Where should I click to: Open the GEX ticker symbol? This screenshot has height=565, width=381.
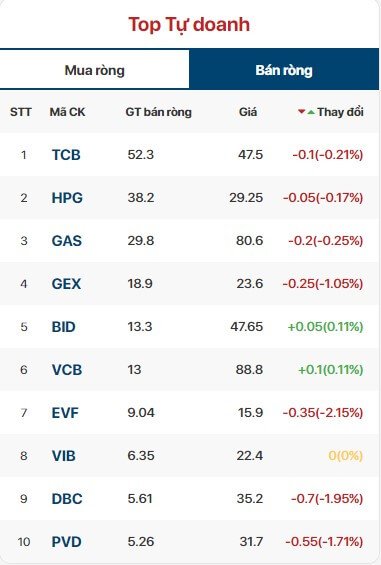point(66,284)
